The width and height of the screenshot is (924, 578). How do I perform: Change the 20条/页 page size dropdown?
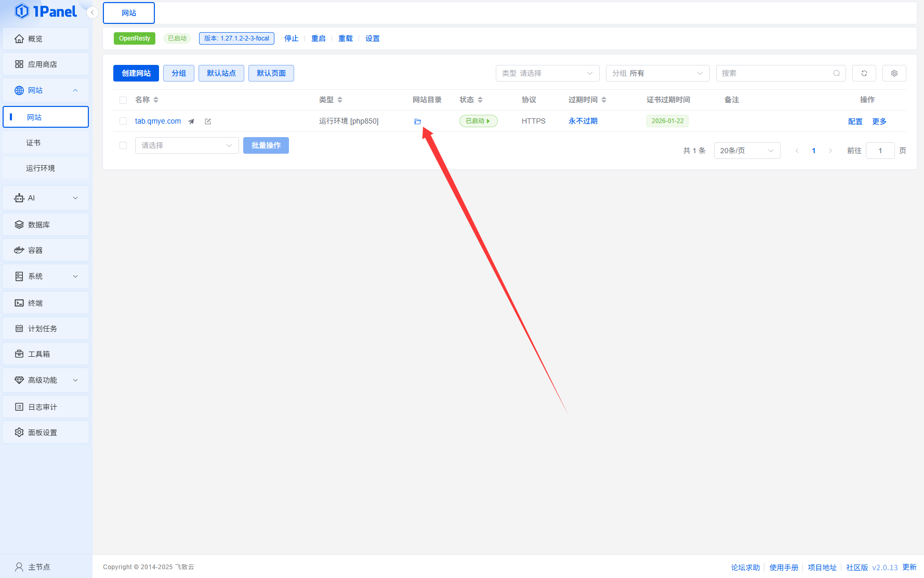pos(747,151)
